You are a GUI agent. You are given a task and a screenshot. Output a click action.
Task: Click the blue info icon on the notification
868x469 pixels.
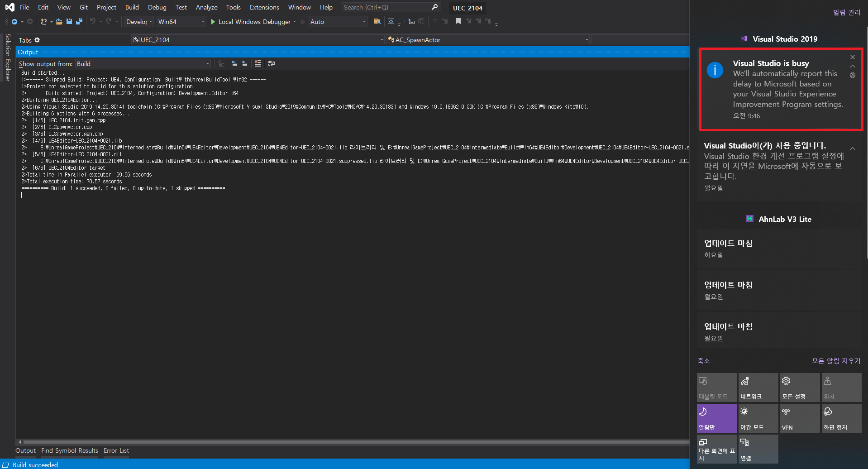tap(715, 70)
